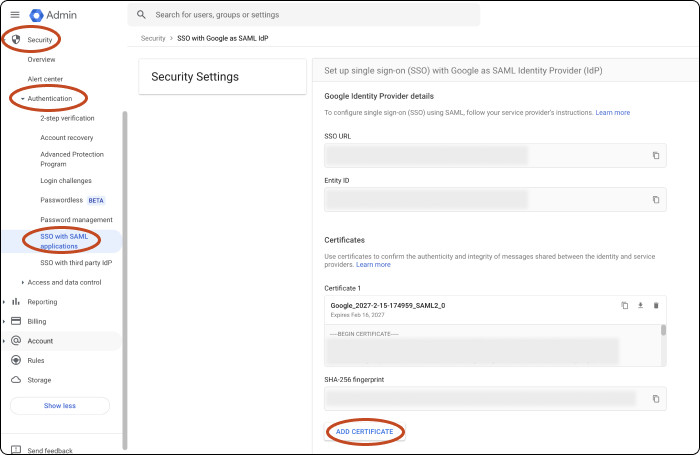The height and width of the screenshot is (455, 700).
Task: Go to 2-step verification settings
Action: point(67,118)
